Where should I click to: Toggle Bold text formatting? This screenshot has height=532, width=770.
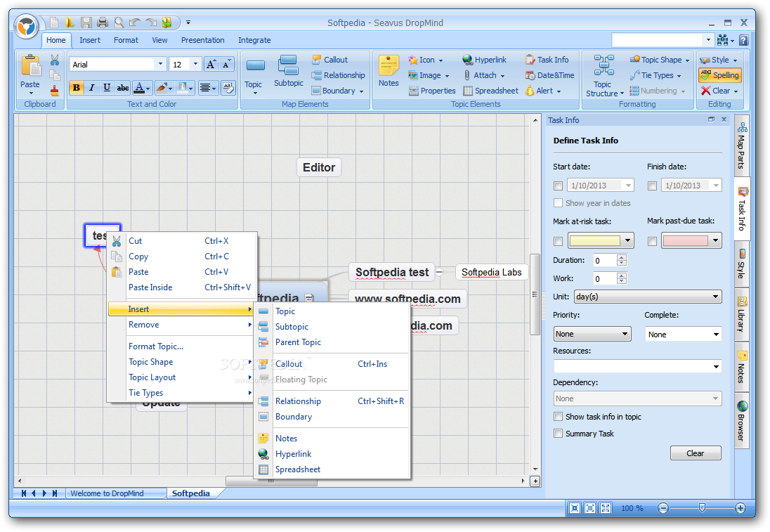click(x=76, y=88)
